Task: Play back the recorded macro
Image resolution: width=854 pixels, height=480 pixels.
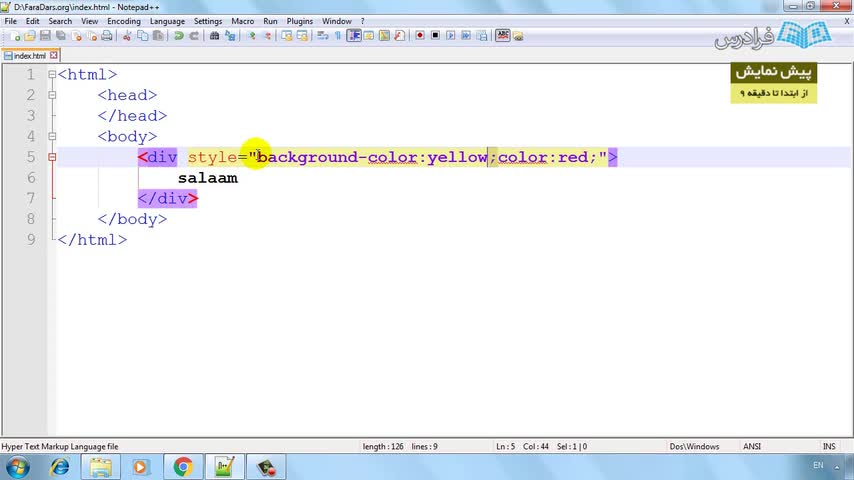Action: (450, 36)
